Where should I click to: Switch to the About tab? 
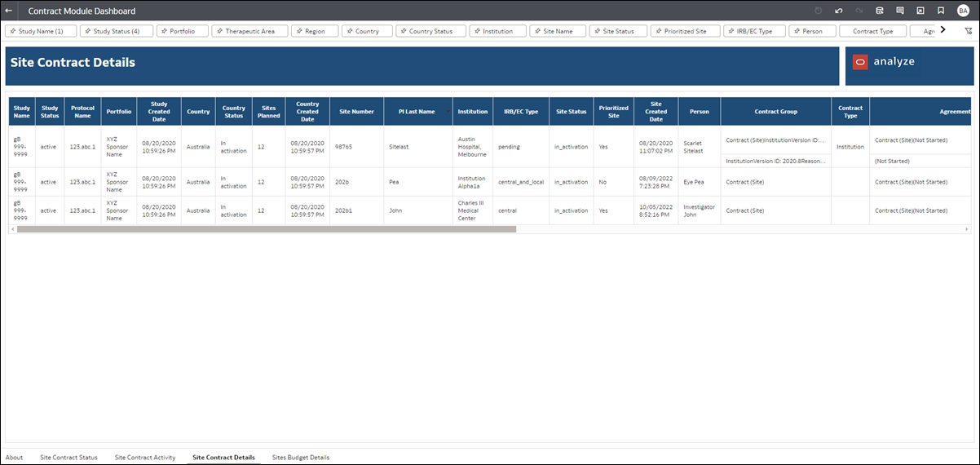tap(15, 458)
